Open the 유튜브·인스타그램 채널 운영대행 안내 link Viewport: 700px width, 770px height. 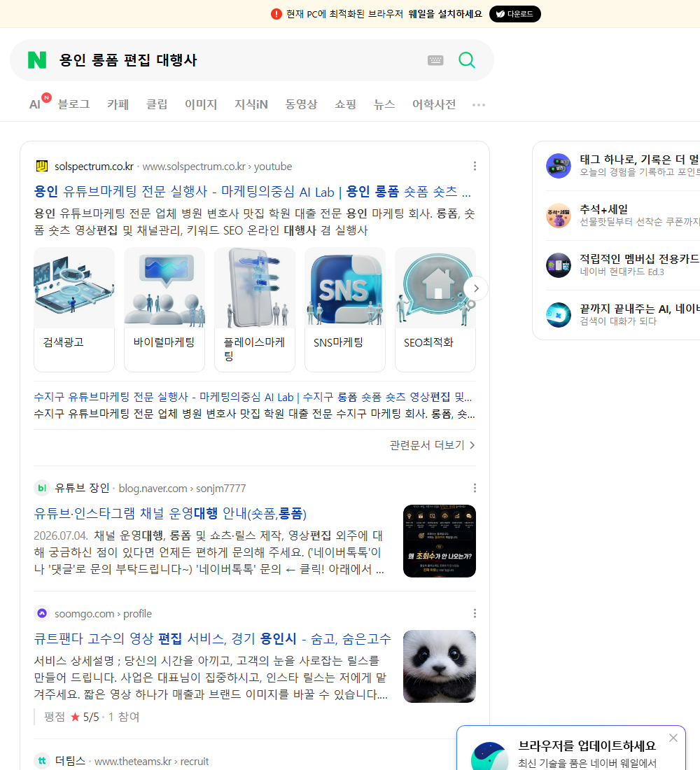pyautogui.click(x=170, y=513)
